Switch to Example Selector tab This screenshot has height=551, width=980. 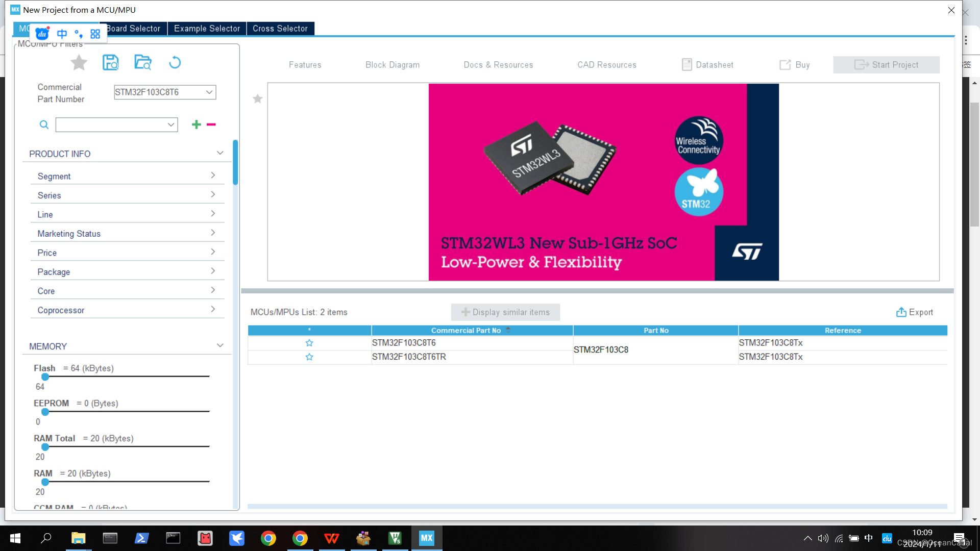(207, 29)
